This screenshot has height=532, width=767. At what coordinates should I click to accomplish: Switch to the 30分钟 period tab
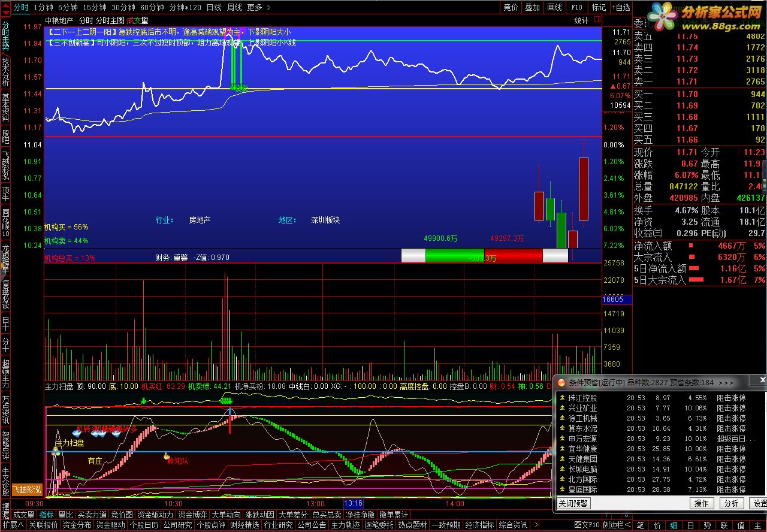(x=123, y=7)
